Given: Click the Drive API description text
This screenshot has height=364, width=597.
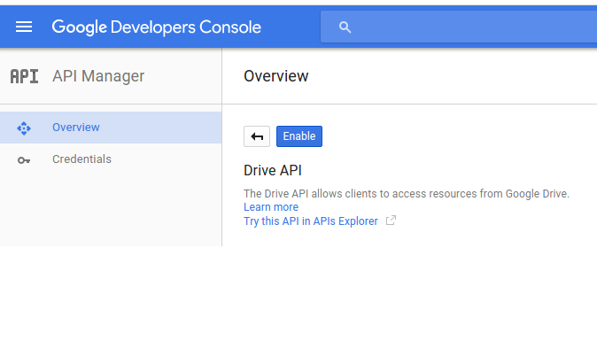Looking at the screenshot, I should click(x=407, y=194).
